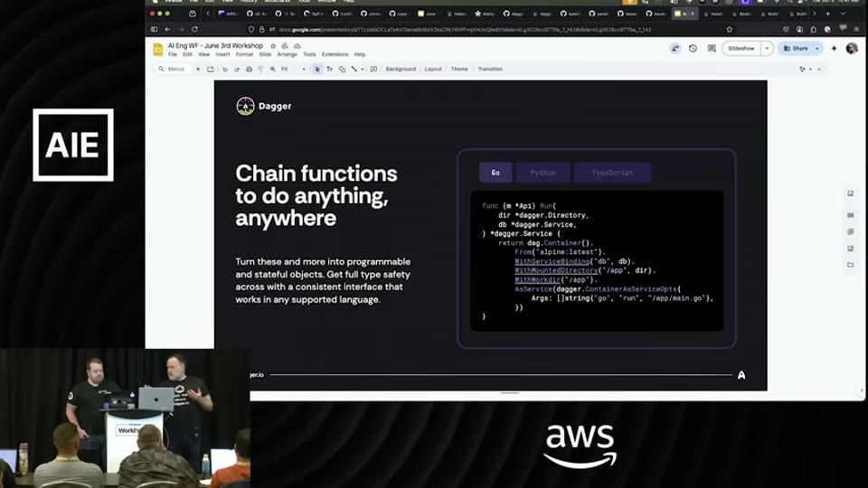
Task: Click the Gemini sparkle icon
Action: 834,49
